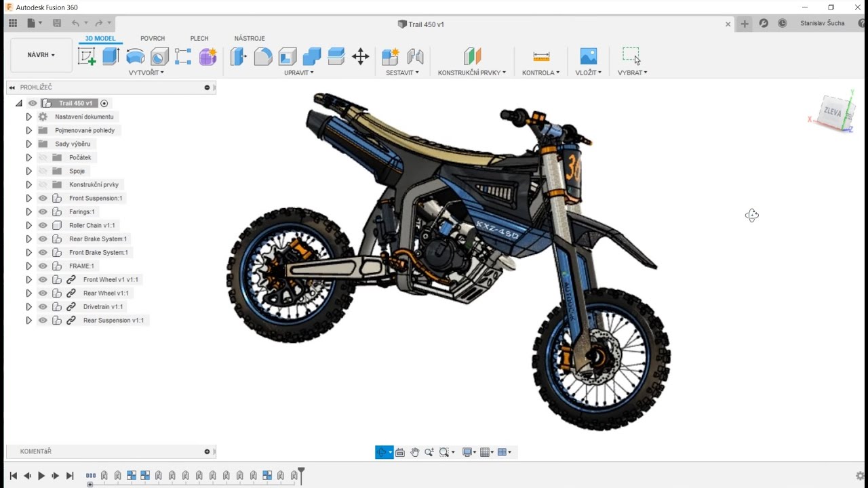
Task: Toggle visibility of Front Wheel v1 v1:1
Action: point(43,280)
